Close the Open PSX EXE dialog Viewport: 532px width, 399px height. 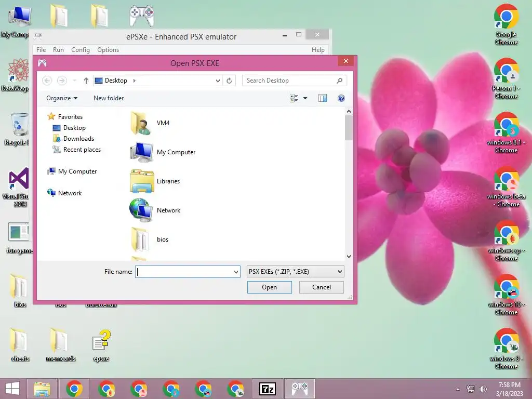345,61
